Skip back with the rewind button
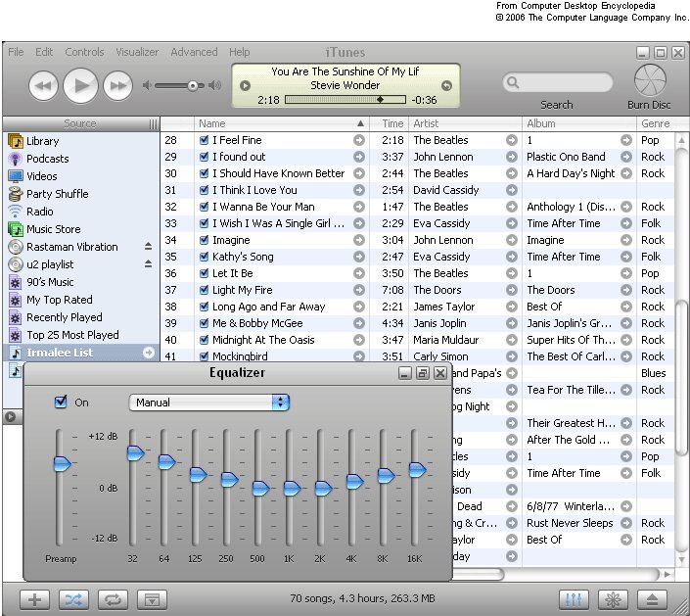 coord(44,86)
